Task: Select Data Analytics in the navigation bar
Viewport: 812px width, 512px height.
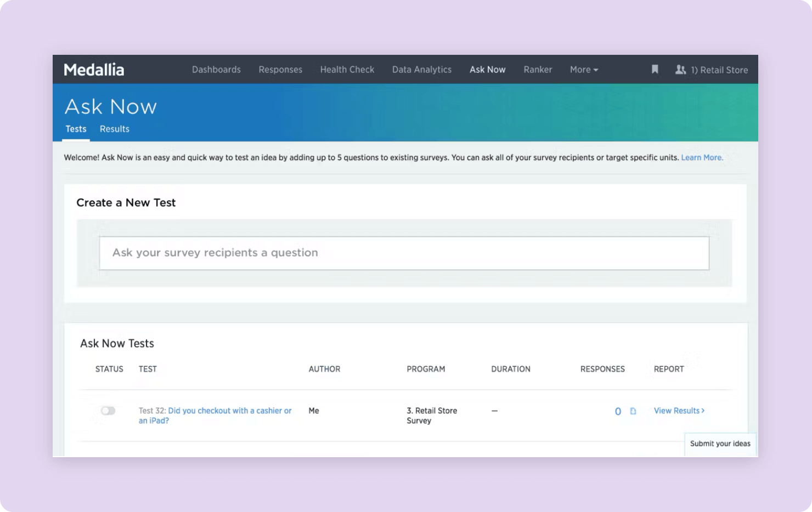Action: click(421, 70)
